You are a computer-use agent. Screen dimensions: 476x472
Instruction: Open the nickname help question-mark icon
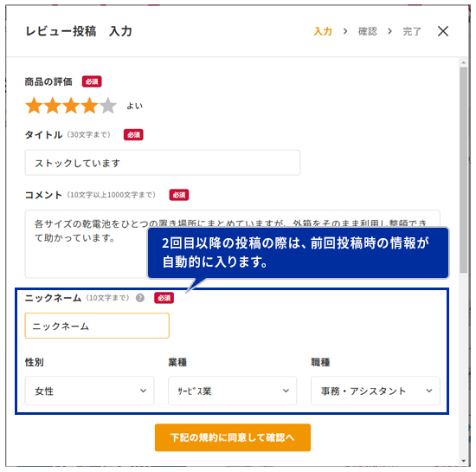point(140,298)
